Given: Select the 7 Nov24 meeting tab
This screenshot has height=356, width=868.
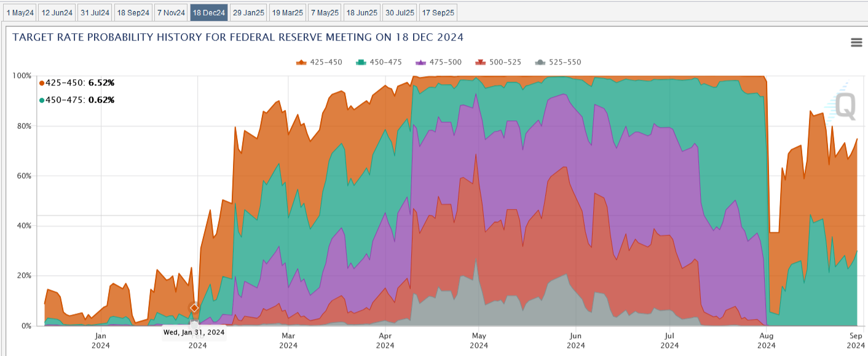Looking at the screenshot, I should tap(171, 12).
